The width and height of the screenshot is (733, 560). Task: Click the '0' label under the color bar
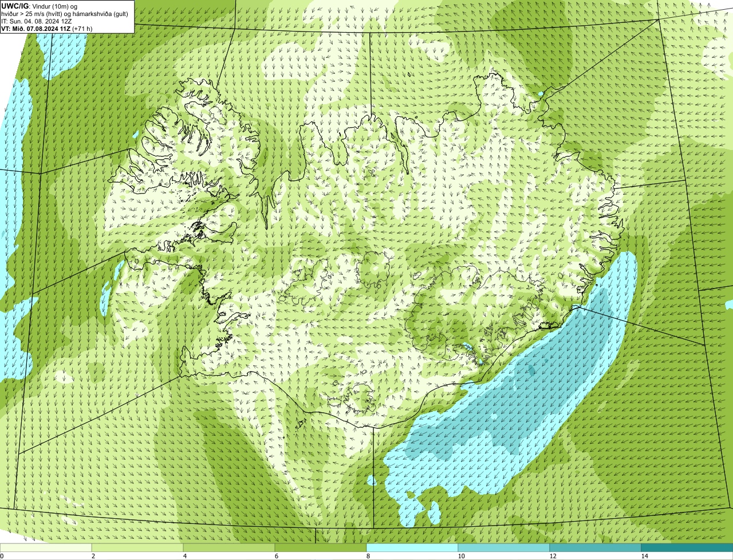click(2, 556)
